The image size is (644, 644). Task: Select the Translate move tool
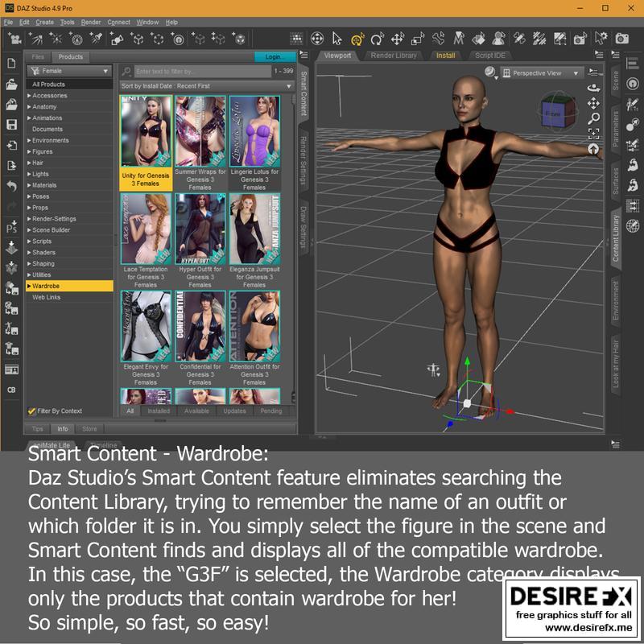pos(397,39)
